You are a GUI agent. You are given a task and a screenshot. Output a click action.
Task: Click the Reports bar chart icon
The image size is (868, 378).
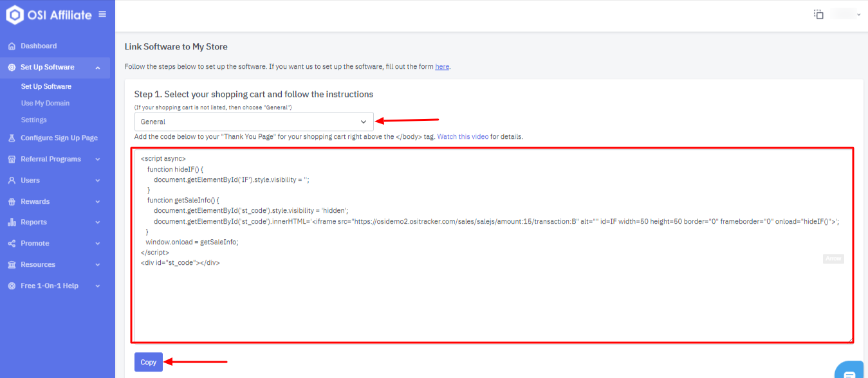[x=12, y=222]
